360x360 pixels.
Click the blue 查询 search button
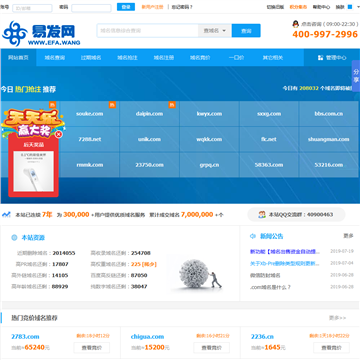[246, 31]
